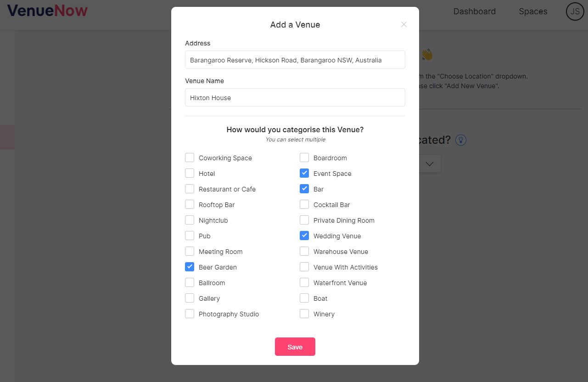Check the Private Dining Room checkbox
The image size is (588, 382).
pos(304,220)
